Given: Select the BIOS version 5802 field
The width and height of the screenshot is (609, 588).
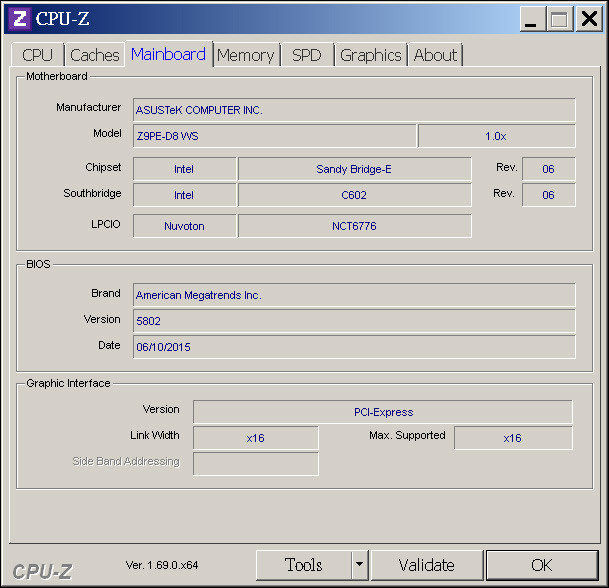Looking at the screenshot, I should click(354, 321).
